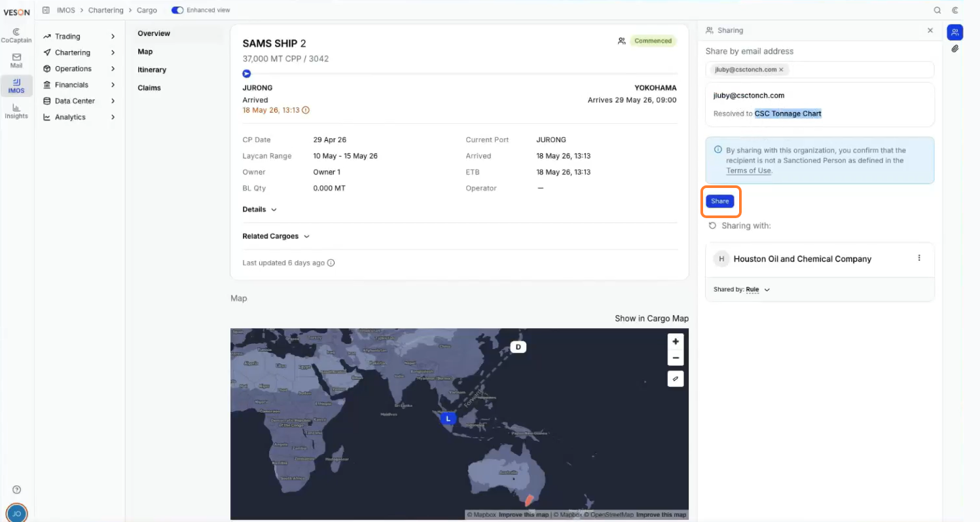Open CoCaptain from the left sidebar
The image size is (980, 522).
(16, 35)
